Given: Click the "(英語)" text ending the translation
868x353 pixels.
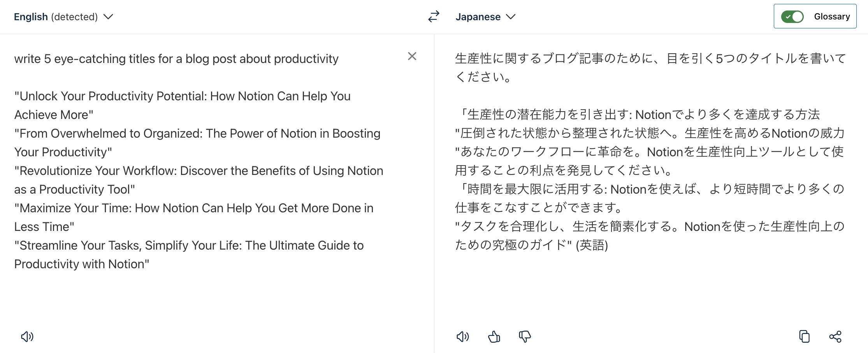Looking at the screenshot, I should [x=592, y=245].
